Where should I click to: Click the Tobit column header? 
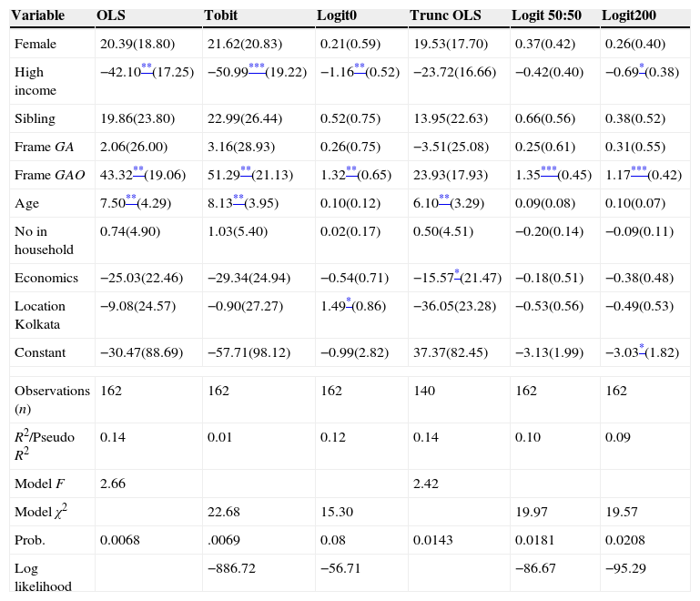[x=221, y=16]
